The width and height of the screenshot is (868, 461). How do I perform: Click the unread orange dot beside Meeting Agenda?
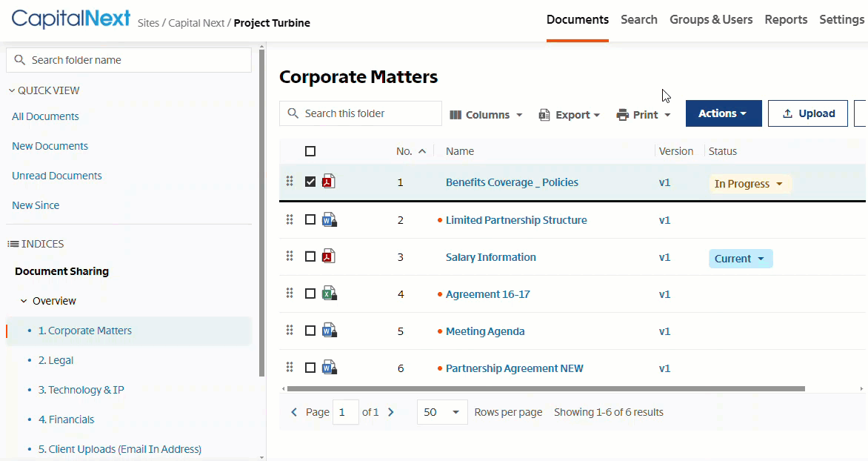tap(440, 331)
